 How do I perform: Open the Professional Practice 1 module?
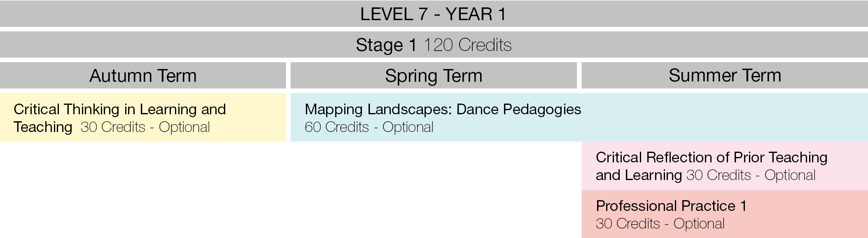point(671,206)
